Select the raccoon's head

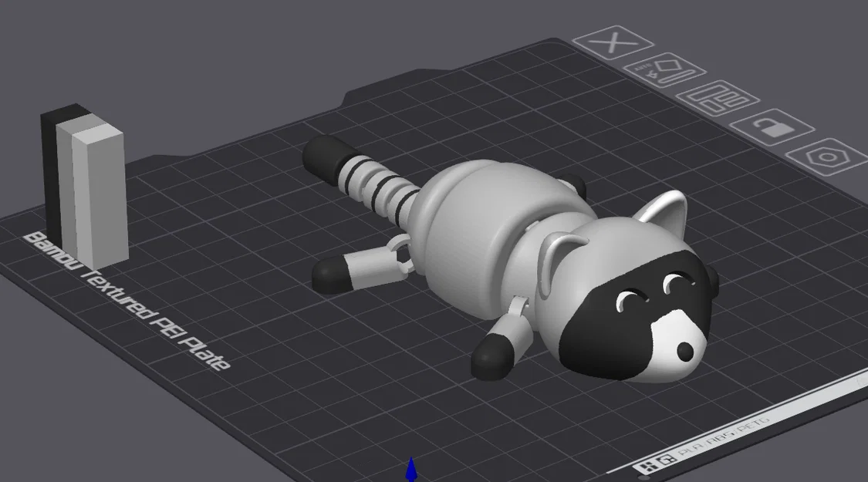(633, 293)
